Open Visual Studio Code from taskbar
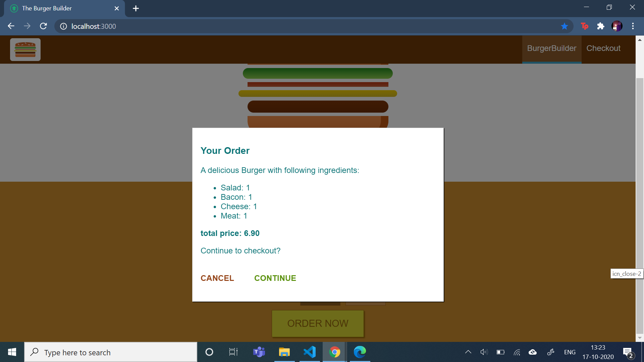 310,352
